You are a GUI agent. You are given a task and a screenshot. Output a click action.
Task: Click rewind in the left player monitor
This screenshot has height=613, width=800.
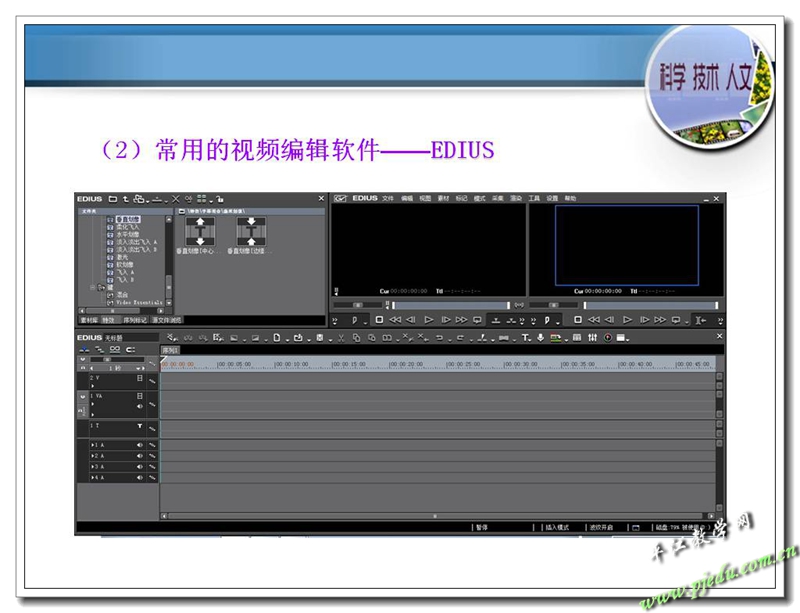point(395,320)
